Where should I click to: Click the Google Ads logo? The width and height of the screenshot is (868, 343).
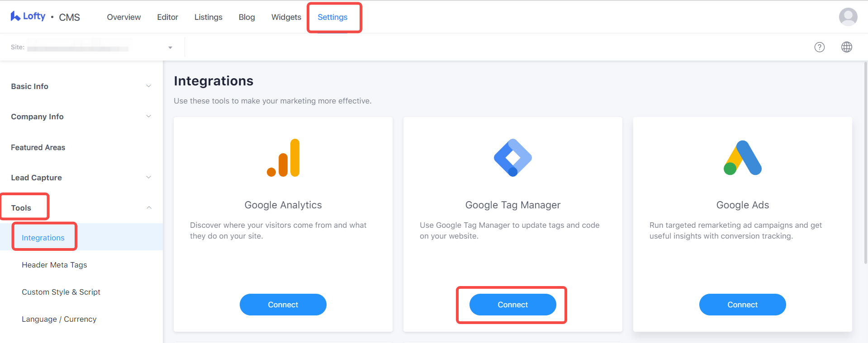click(x=743, y=158)
